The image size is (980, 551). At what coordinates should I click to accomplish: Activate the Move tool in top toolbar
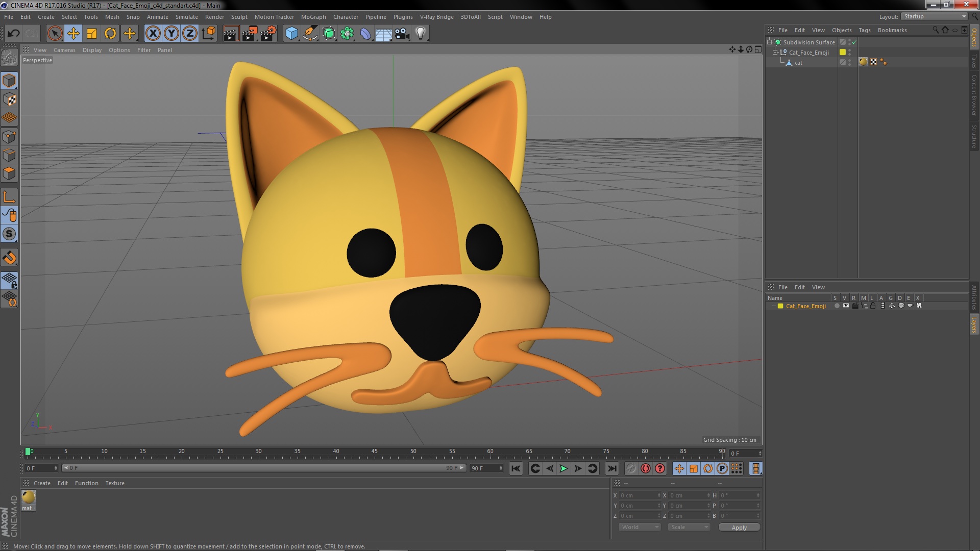pyautogui.click(x=73, y=34)
